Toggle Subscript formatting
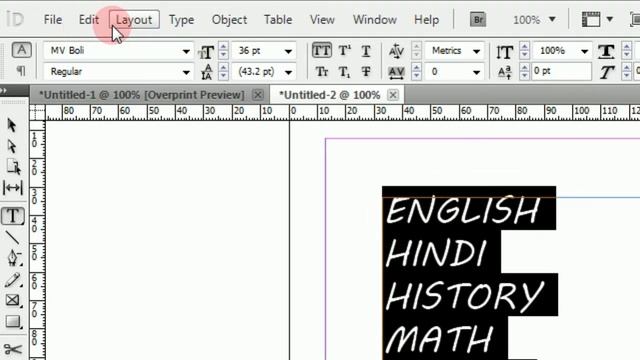This screenshot has width=640, height=360. coord(344,72)
